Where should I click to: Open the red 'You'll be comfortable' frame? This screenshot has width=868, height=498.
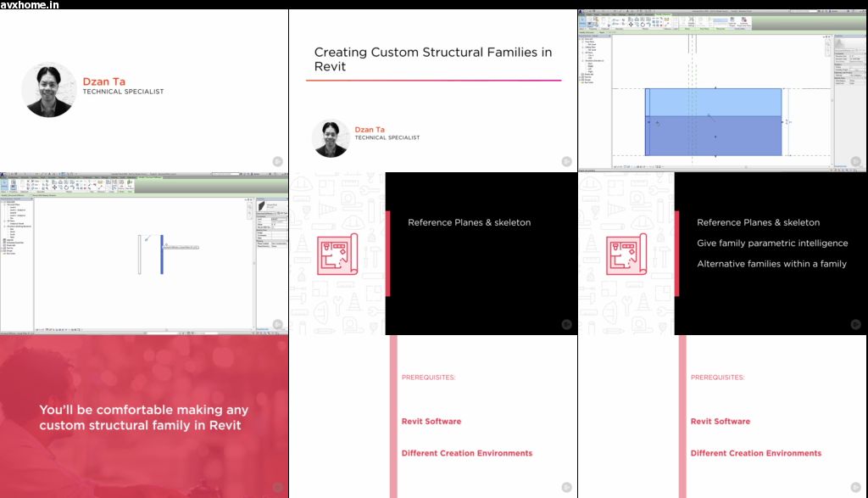[144, 417]
